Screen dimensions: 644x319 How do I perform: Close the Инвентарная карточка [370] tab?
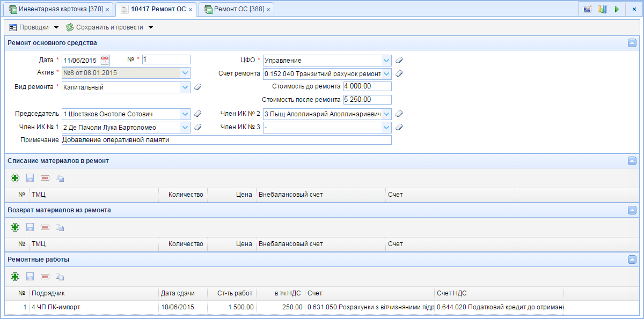107,10
